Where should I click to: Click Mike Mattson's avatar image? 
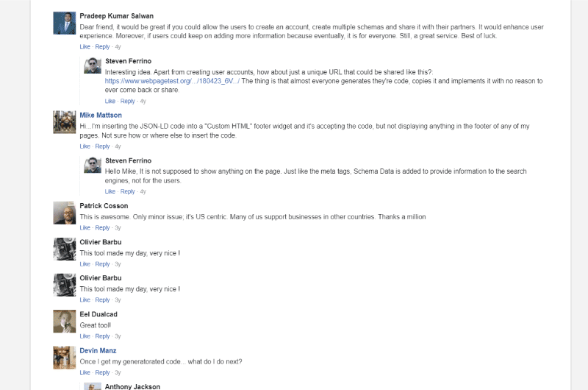coord(65,122)
